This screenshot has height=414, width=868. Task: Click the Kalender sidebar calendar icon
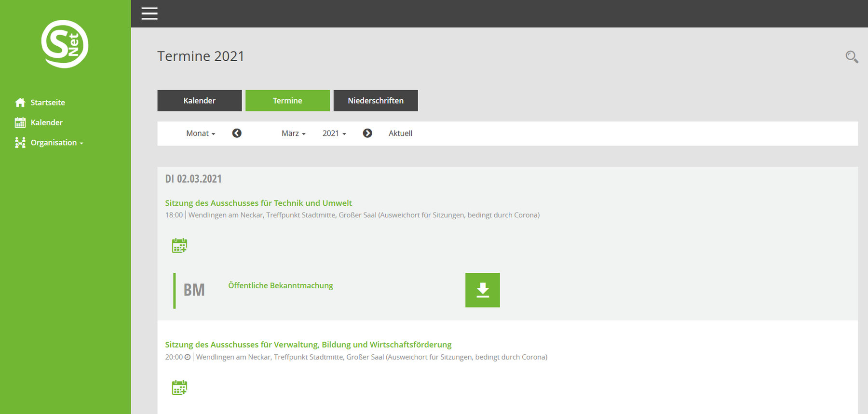tap(20, 122)
